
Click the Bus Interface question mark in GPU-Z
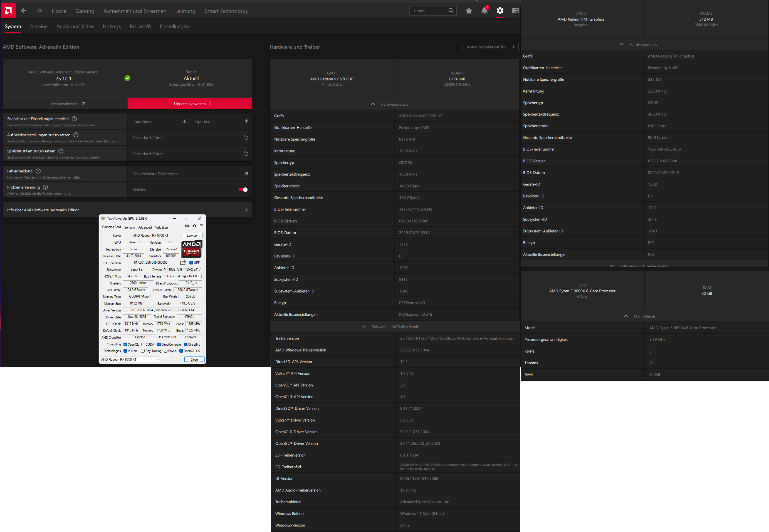[x=201, y=276]
